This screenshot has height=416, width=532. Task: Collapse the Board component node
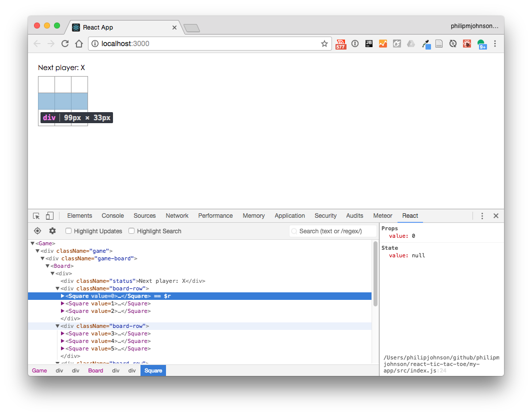(x=47, y=266)
